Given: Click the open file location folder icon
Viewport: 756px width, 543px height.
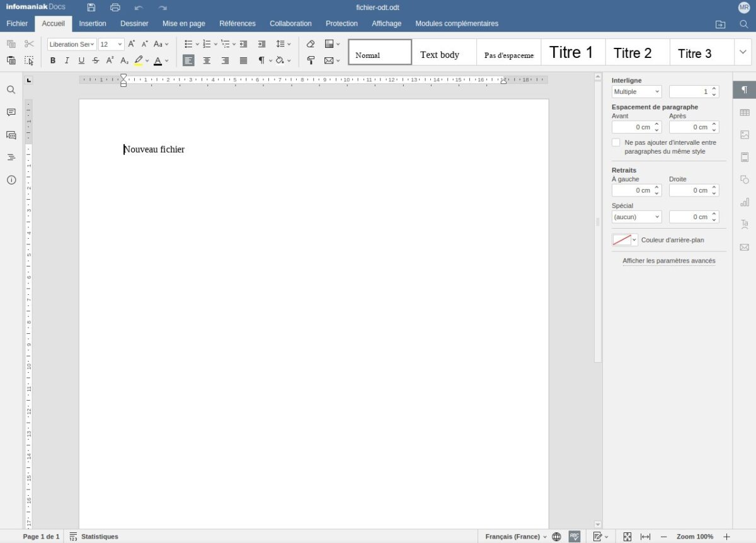Looking at the screenshot, I should [x=721, y=24].
